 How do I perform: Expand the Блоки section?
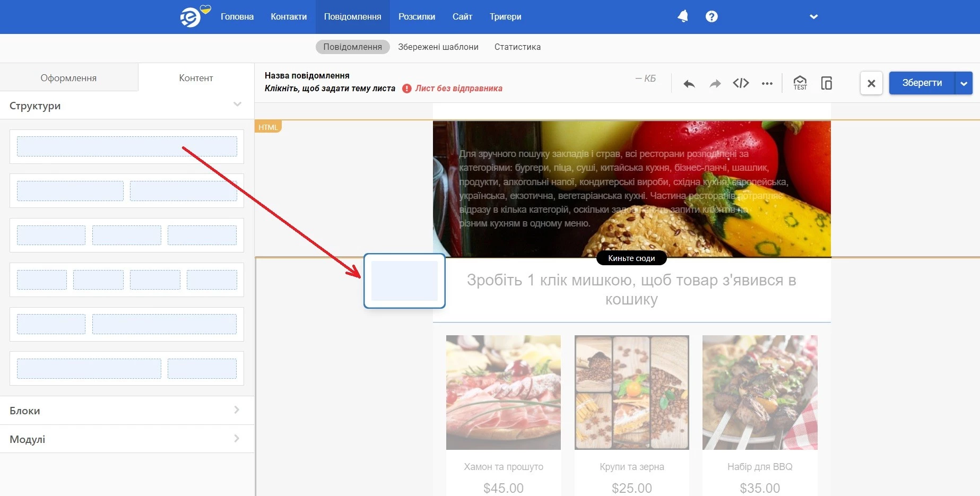coord(127,411)
